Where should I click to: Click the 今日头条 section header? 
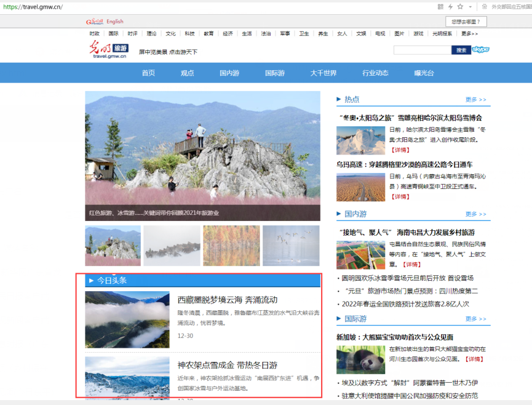tap(202, 281)
